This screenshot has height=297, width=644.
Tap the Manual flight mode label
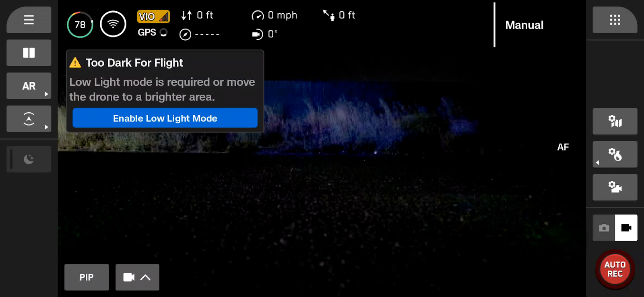(524, 25)
